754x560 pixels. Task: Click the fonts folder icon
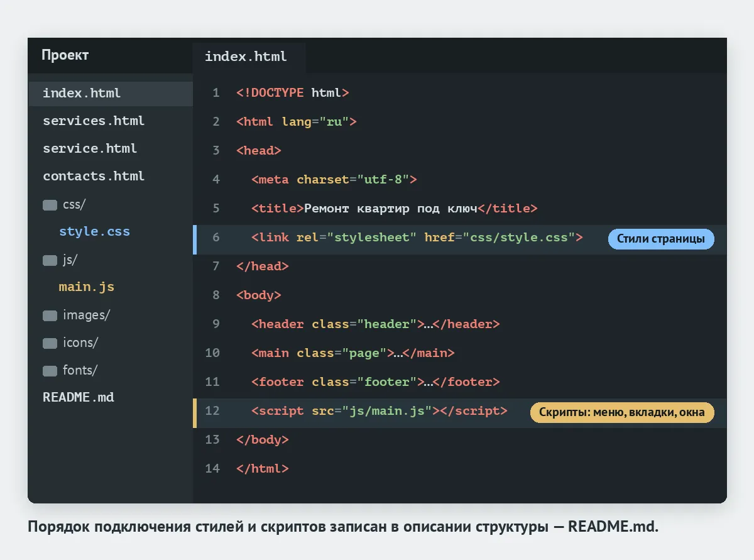pyautogui.click(x=50, y=371)
